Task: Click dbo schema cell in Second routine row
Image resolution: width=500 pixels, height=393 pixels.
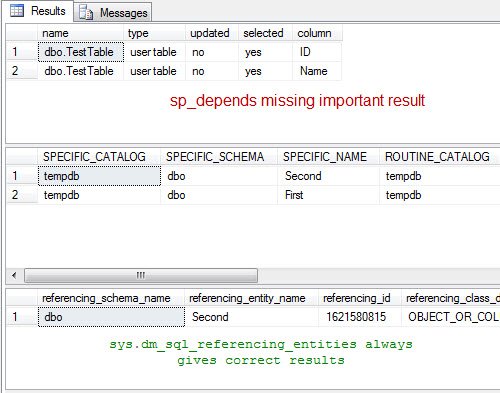Action: pos(219,176)
